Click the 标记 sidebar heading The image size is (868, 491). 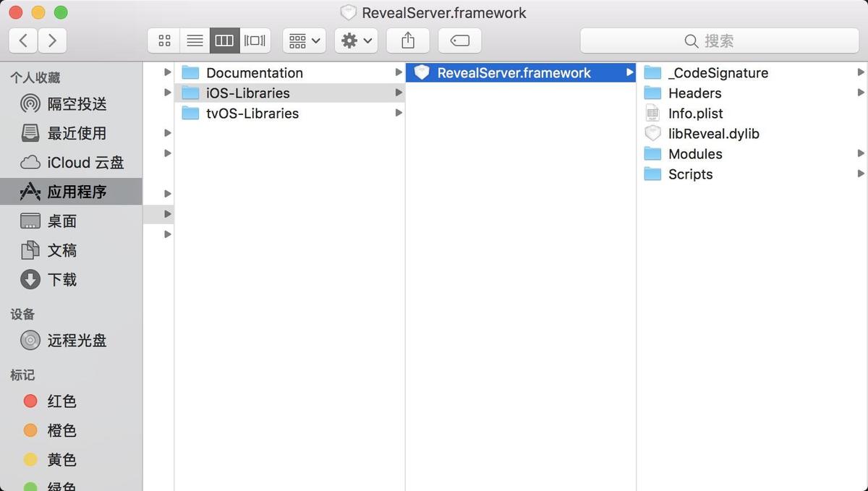[22, 375]
